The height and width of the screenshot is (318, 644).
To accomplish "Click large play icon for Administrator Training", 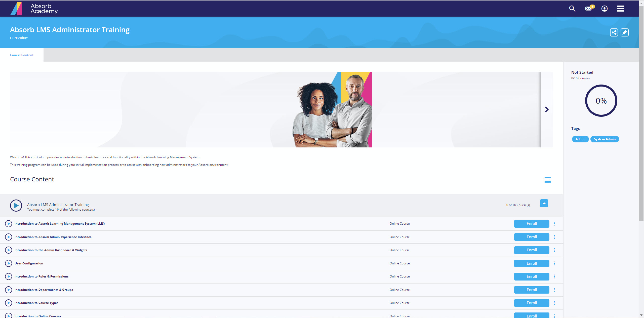I will point(16,206).
